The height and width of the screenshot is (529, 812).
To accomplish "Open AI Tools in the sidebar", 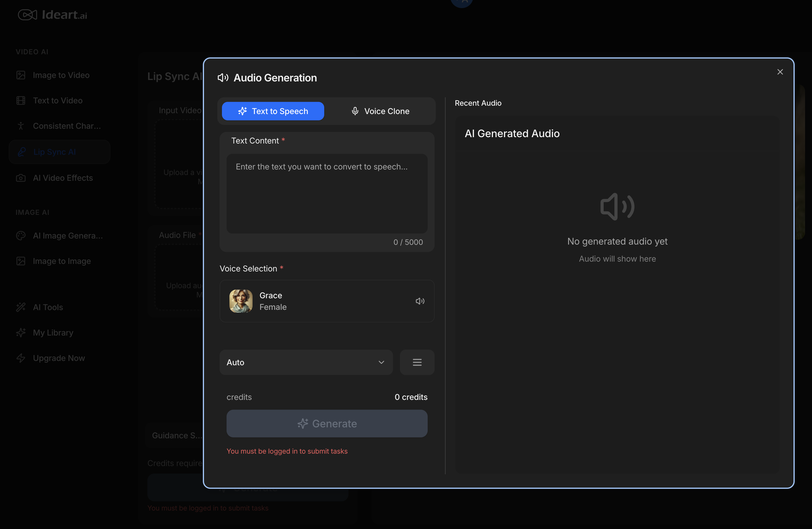I will pos(60,308).
